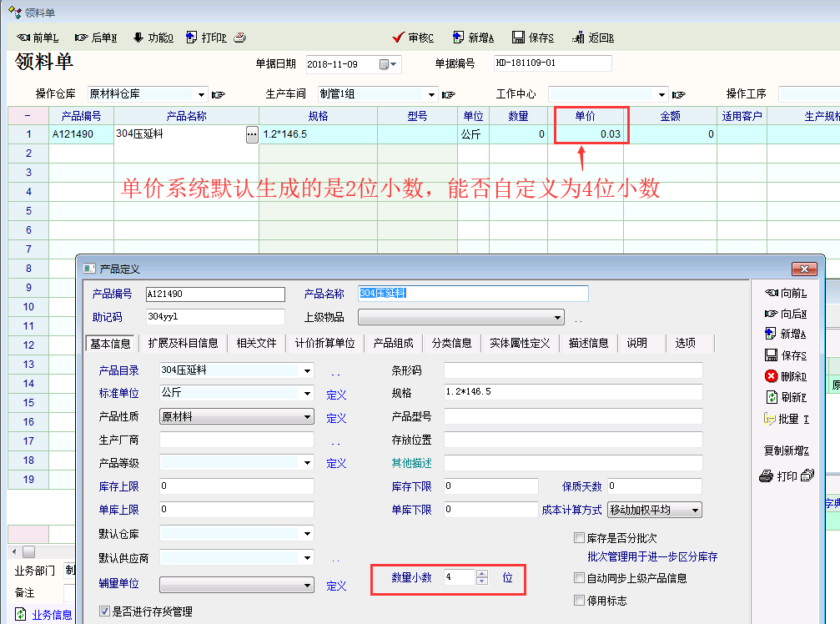Click the 定义 link beside 标准单位
The image size is (840, 624).
click(336, 395)
